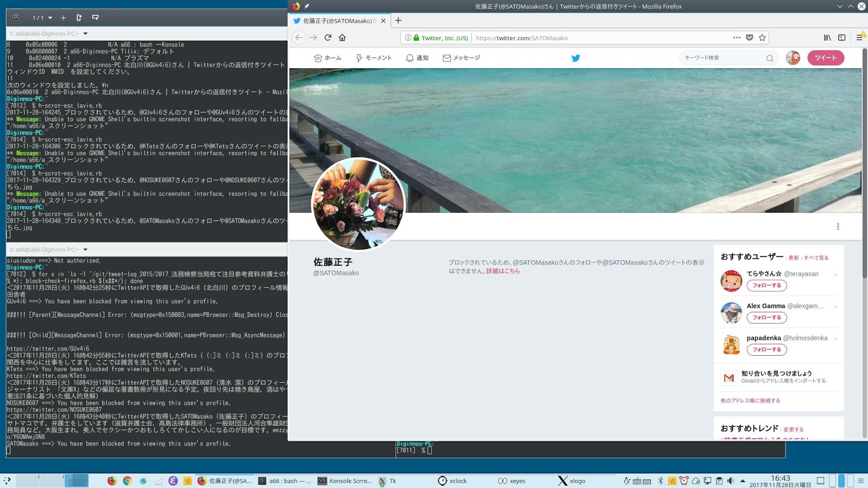Expand hidden system tray icons arrow
This screenshot has height=488, width=868.
pos(743,481)
